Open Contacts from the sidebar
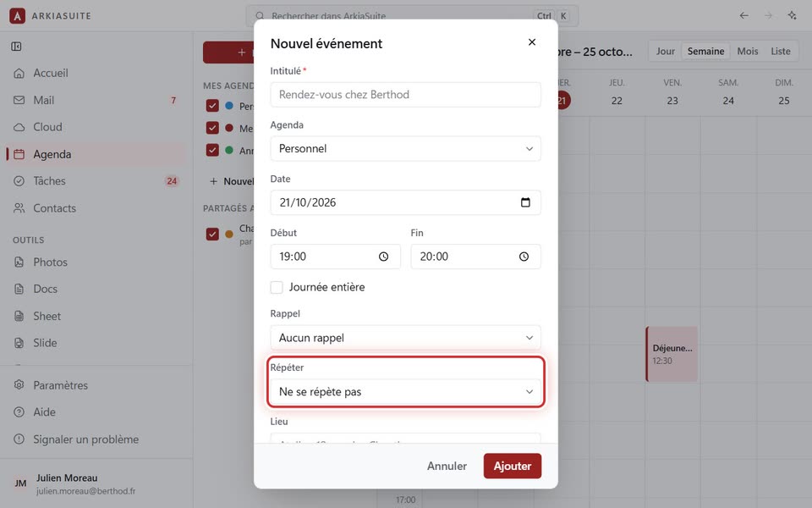812x508 pixels. pos(96,208)
